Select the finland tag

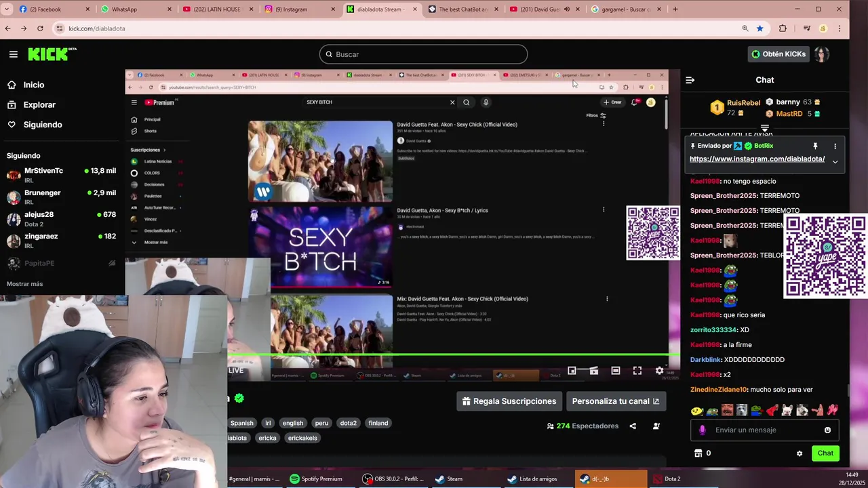click(378, 423)
